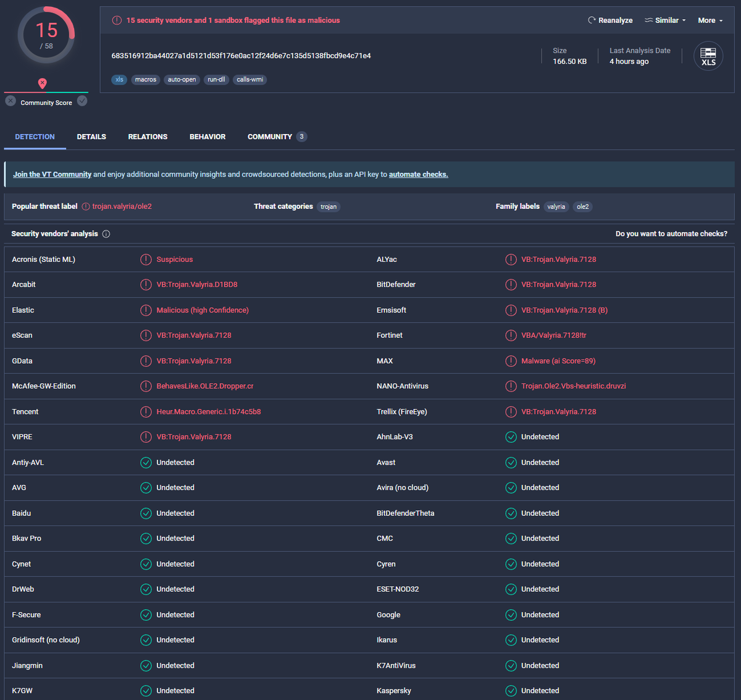The height and width of the screenshot is (700, 741).
Task: Click the Reanalyze refresh icon
Action: [591, 20]
